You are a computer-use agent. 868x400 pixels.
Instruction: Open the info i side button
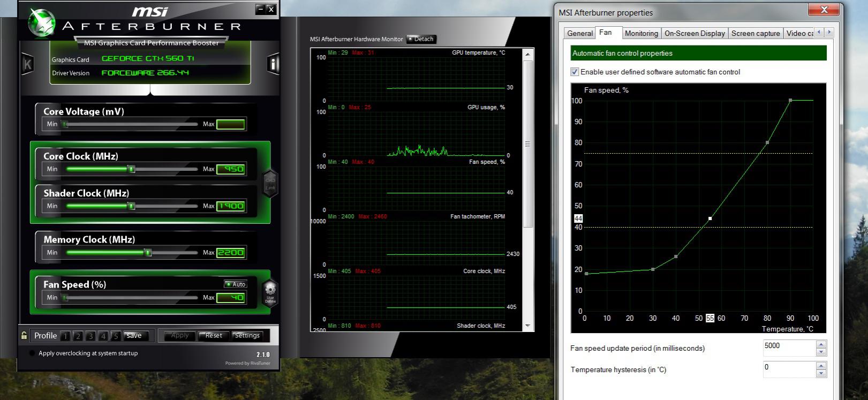tap(274, 64)
